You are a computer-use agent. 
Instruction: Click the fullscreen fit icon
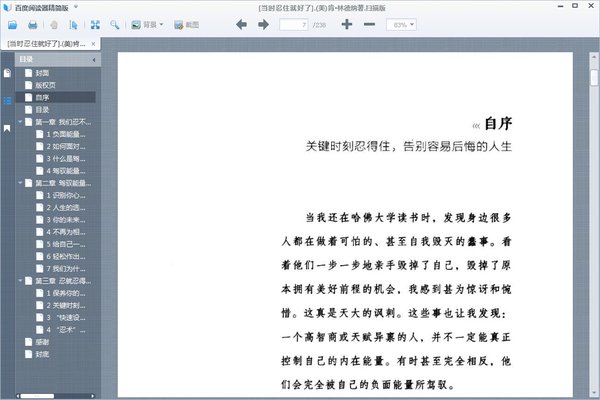[95, 24]
